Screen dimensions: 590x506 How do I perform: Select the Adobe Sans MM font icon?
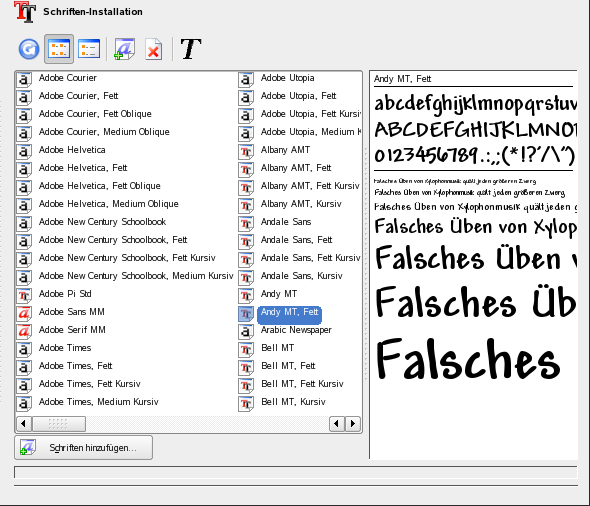tap(24, 312)
